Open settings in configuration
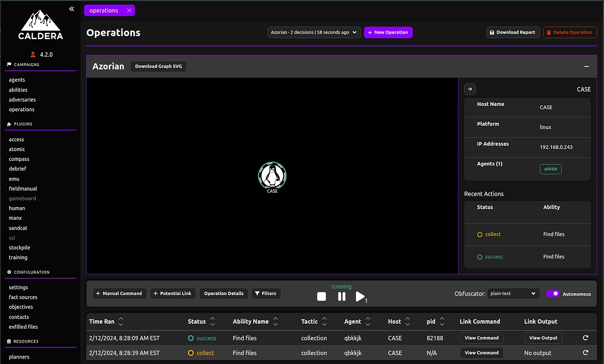Screen dimensions: 604x364 pos(18,288)
